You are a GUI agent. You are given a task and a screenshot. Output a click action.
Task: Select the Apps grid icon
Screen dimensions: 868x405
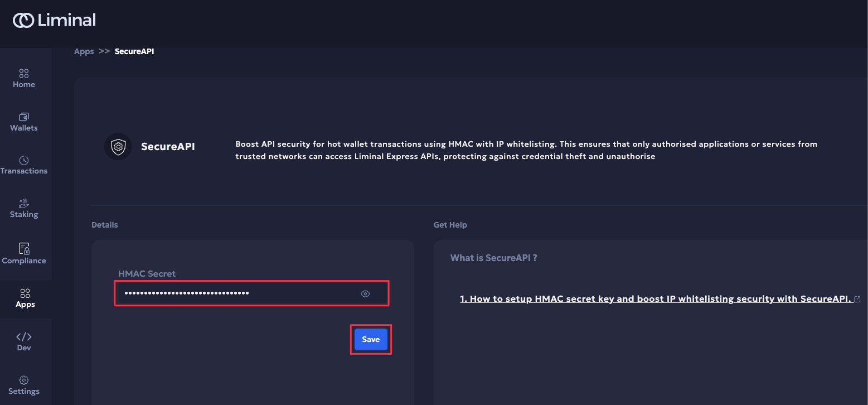tap(25, 293)
